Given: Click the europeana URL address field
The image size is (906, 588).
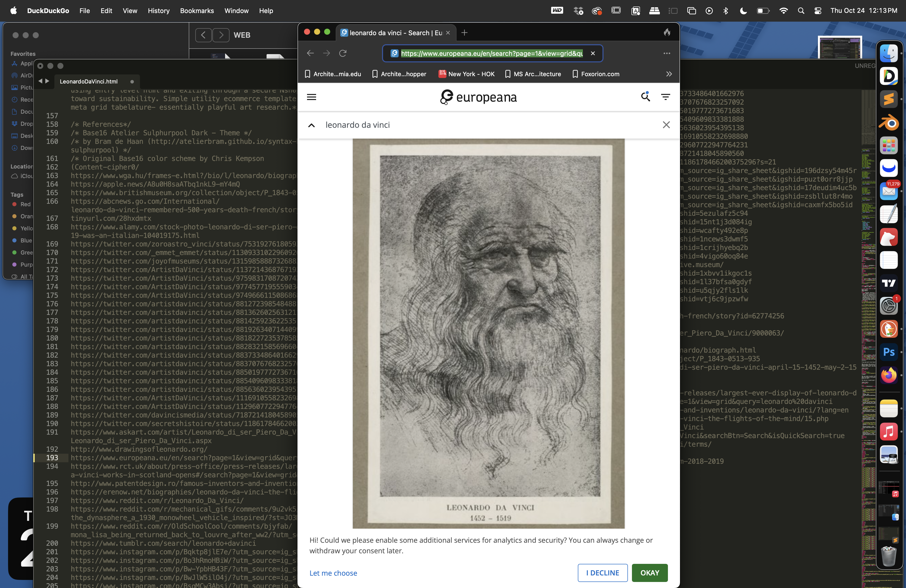Looking at the screenshot, I should (492, 53).
